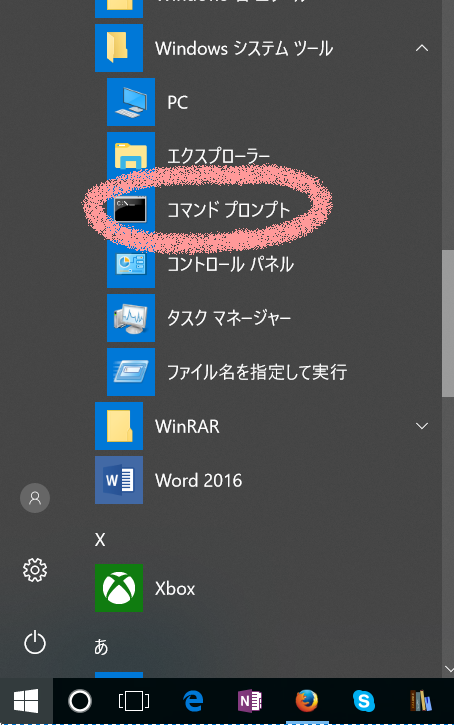Select the タスク マネージャー label
The width and height of the screenshot is (454, 725).
tap(229, 318)
